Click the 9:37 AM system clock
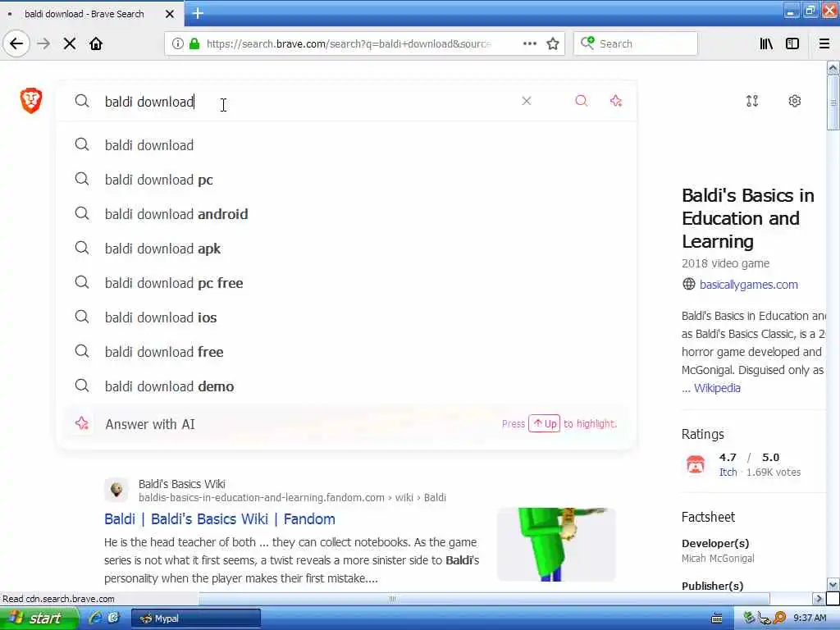This screenshot has width=840, height=630. 810,619
